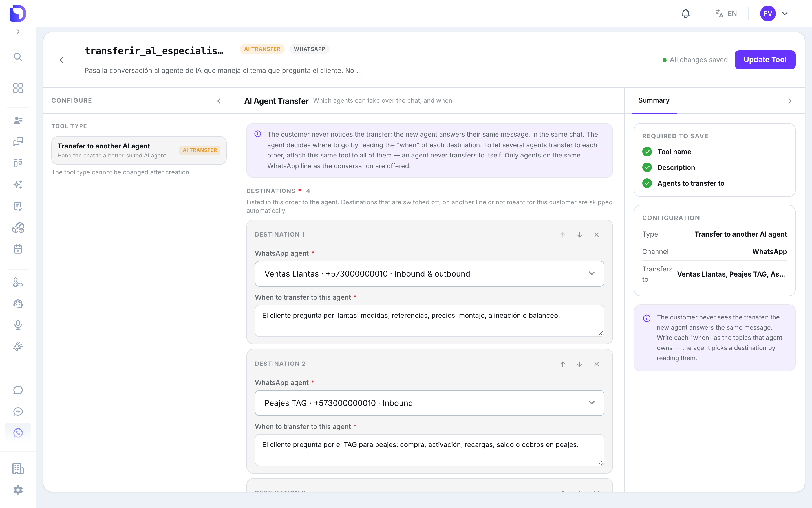The image size is (812, 508).
Task: Open the checklist document icon in sidebar
Action: click(x=18, y=206)
